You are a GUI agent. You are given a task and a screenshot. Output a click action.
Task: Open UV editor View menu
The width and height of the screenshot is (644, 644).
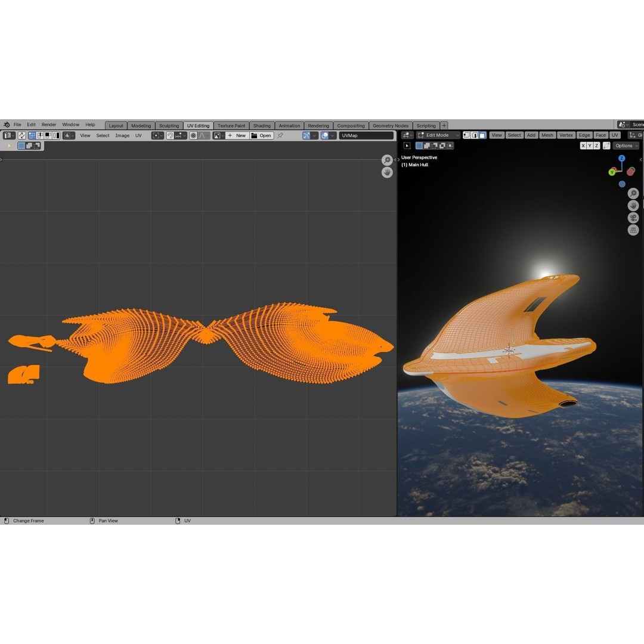click(85, 135)
